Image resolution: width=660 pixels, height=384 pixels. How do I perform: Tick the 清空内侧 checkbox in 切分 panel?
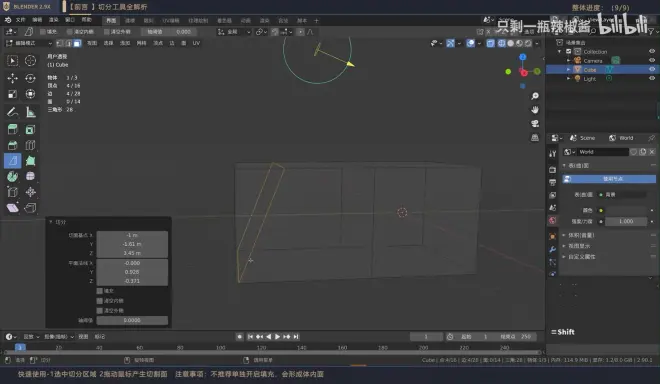100,301
